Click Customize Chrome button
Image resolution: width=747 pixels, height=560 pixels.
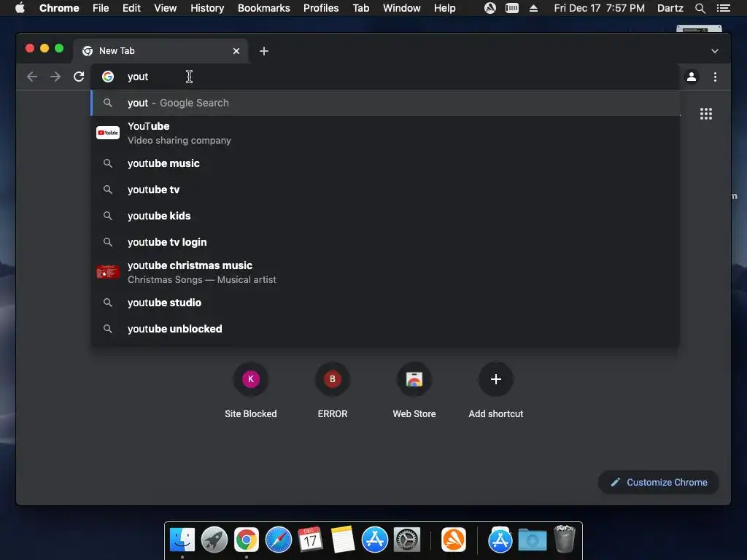659,483
